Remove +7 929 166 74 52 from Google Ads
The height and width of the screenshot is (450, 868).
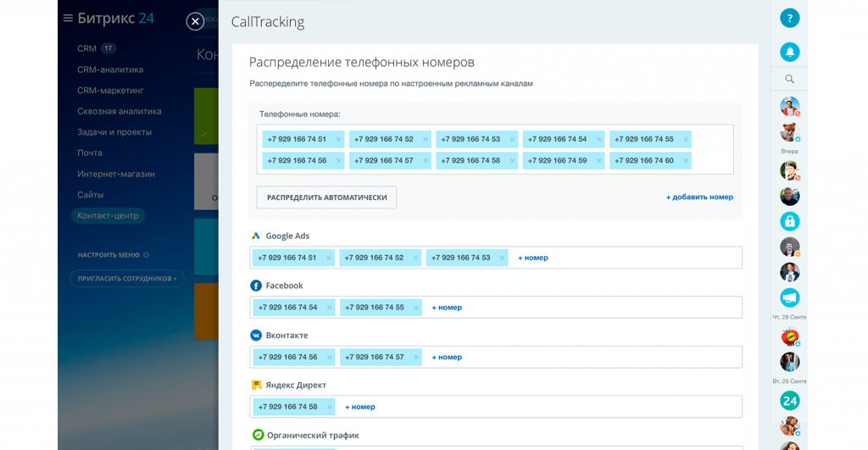[415, 258]
